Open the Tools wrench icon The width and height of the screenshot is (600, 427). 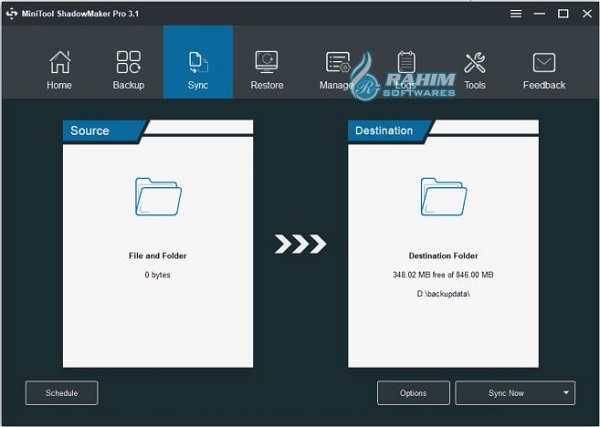(x=475, y=63)
